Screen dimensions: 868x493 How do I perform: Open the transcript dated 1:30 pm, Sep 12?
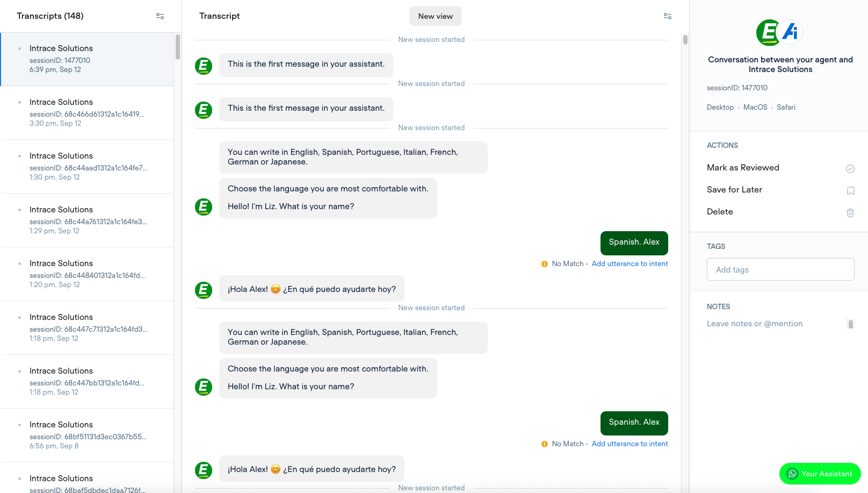point(87,167)
